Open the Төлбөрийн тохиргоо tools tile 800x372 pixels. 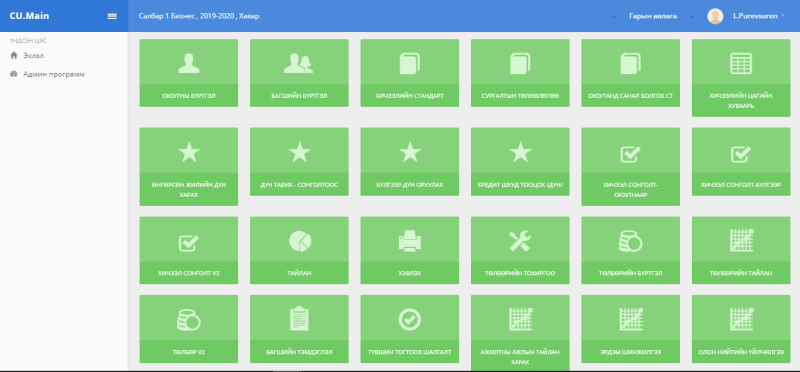pos(520,251)
